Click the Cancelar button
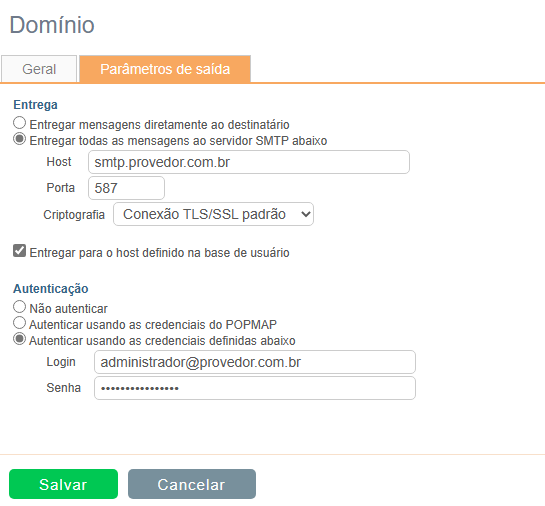Screen dimensions: 545x506 point(192,484)
